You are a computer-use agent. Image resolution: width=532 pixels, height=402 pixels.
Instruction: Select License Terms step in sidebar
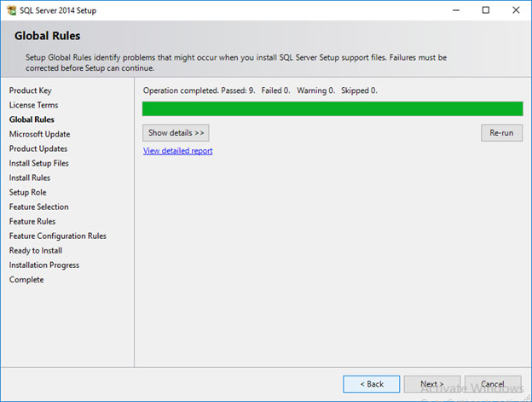(x=33, y=105)
